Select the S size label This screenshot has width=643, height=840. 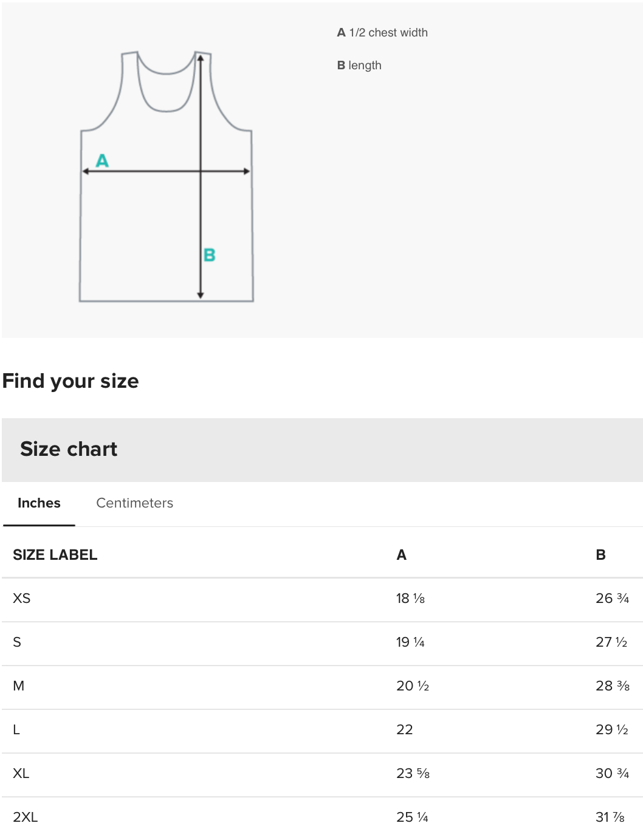tap(17, 642)
